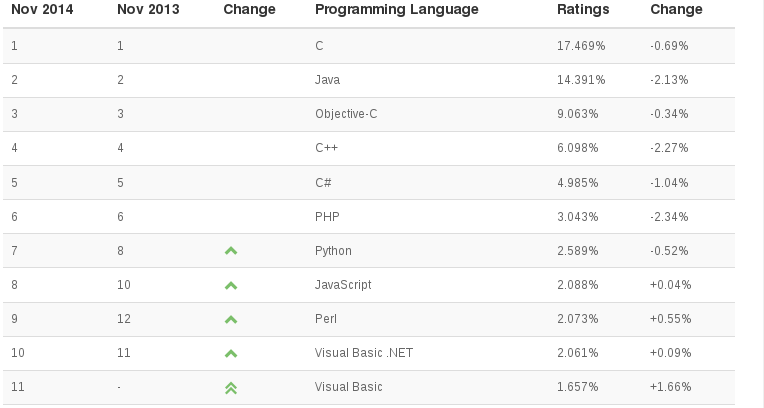Click the rightmost Change column header
The width and height of the screenshot is (764, 408).
tap(676, 9)
